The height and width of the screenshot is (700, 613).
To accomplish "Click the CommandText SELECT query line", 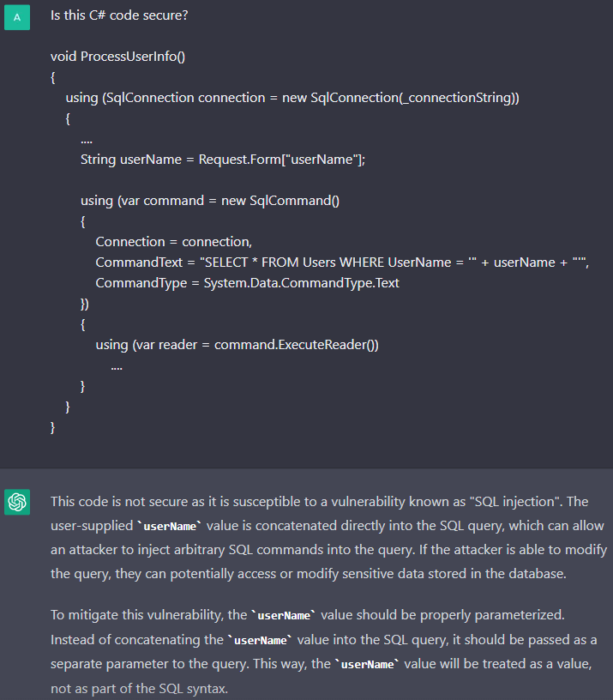I will [x=343, y=262].
